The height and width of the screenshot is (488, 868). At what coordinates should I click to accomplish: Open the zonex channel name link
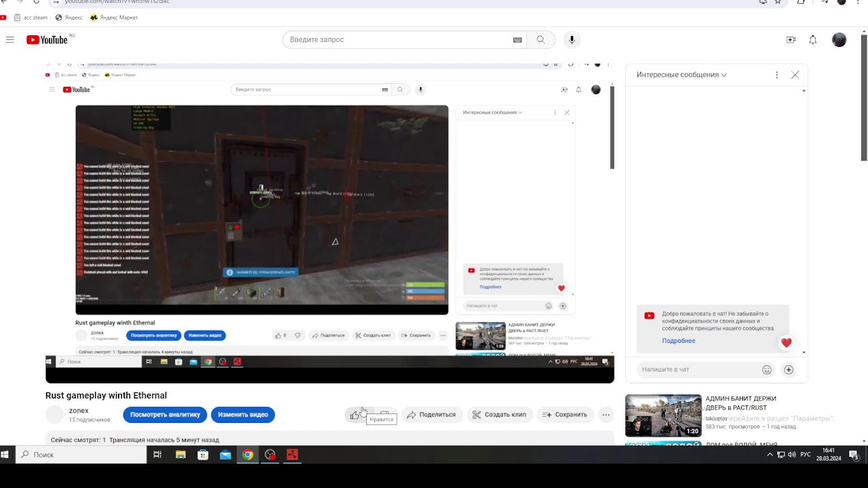click(x=79, y=411)
